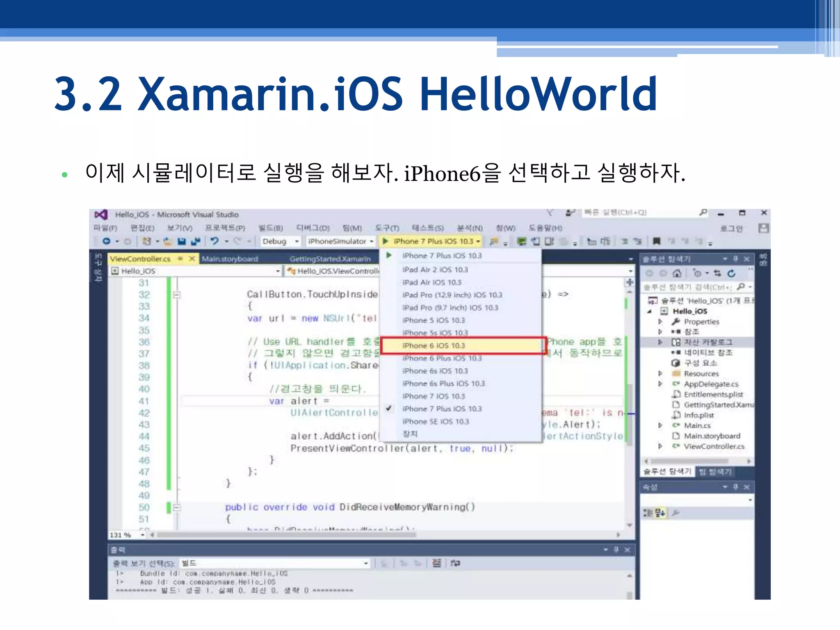
Task: Click the 로그인 sign-in link
Action: (731, 228)
